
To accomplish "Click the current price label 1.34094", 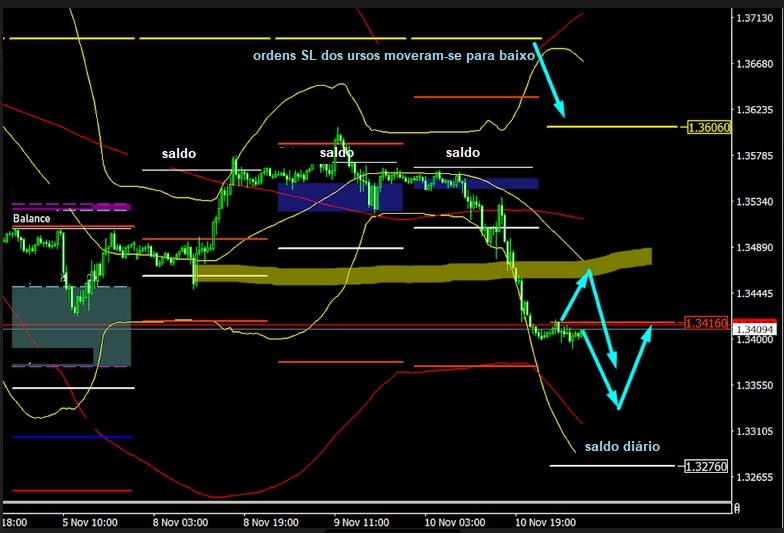I will (755, 330).
